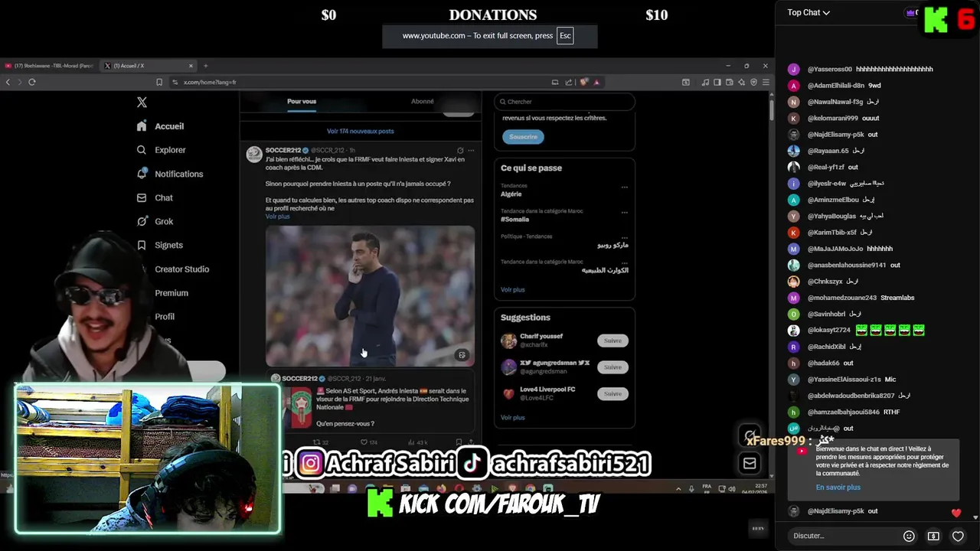Open Explorer search page in sidebar
980x551 pixels.
(162, 150)
